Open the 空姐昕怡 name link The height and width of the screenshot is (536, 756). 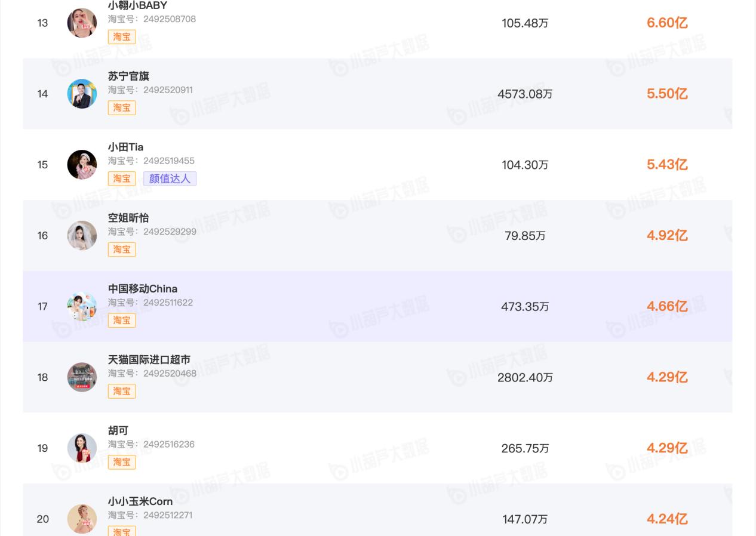pyautogui.click(x=128, y=218)
